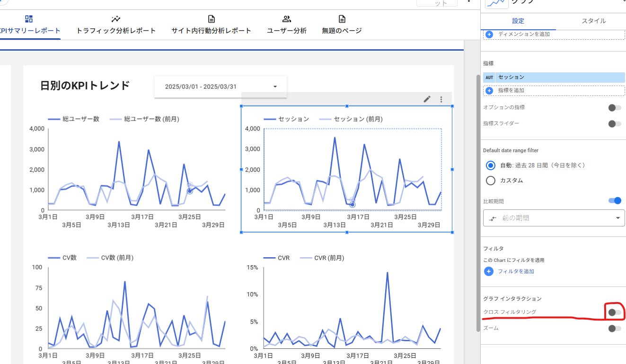Viewport: 626px width, 364px height.
Task: Click the セッション metric chip
Action: click(559, 78)
